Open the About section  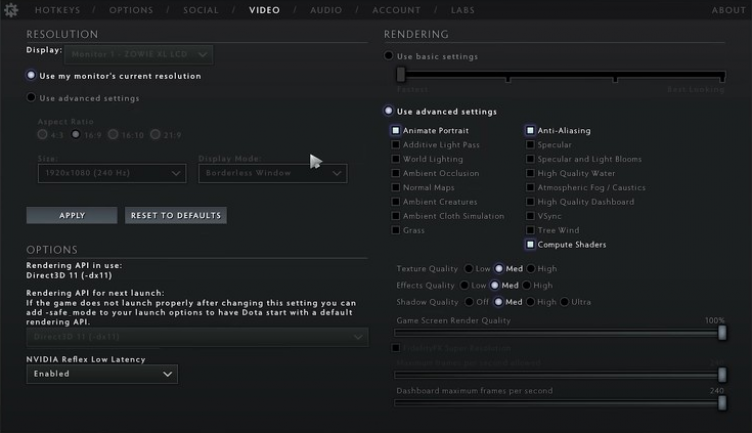(728, 10)
